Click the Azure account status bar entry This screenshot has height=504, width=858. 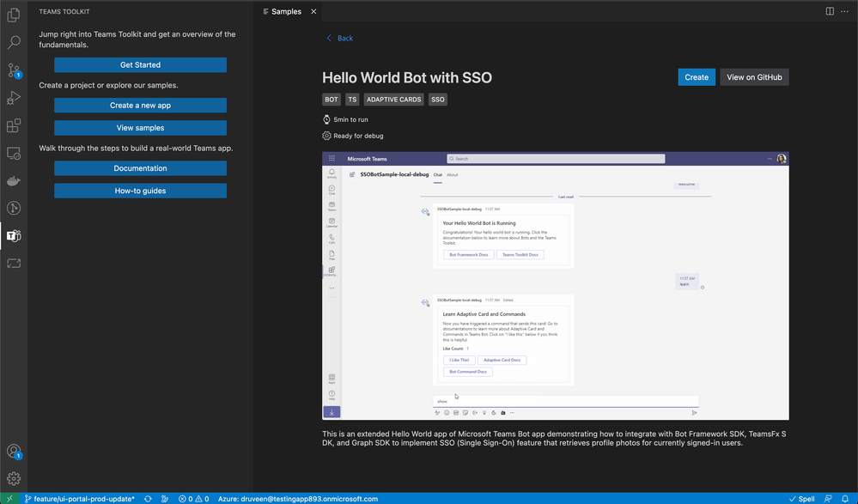pyautogui.click(x=298, y=499)
